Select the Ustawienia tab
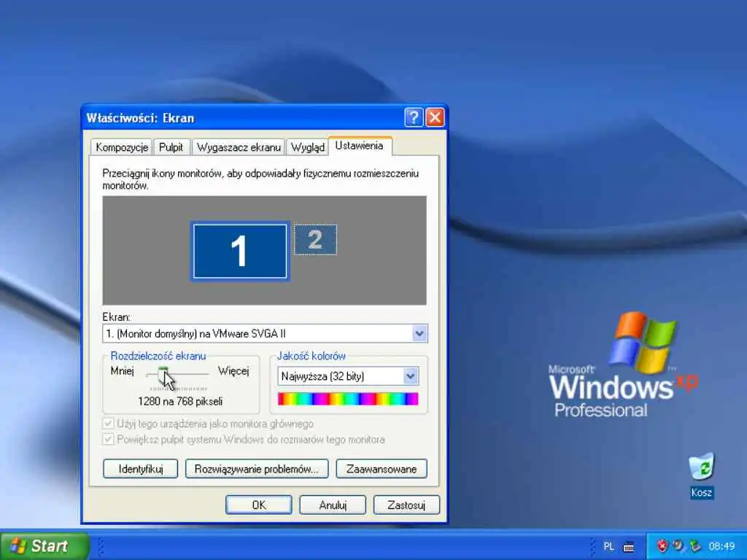 (x=359, y=146)
